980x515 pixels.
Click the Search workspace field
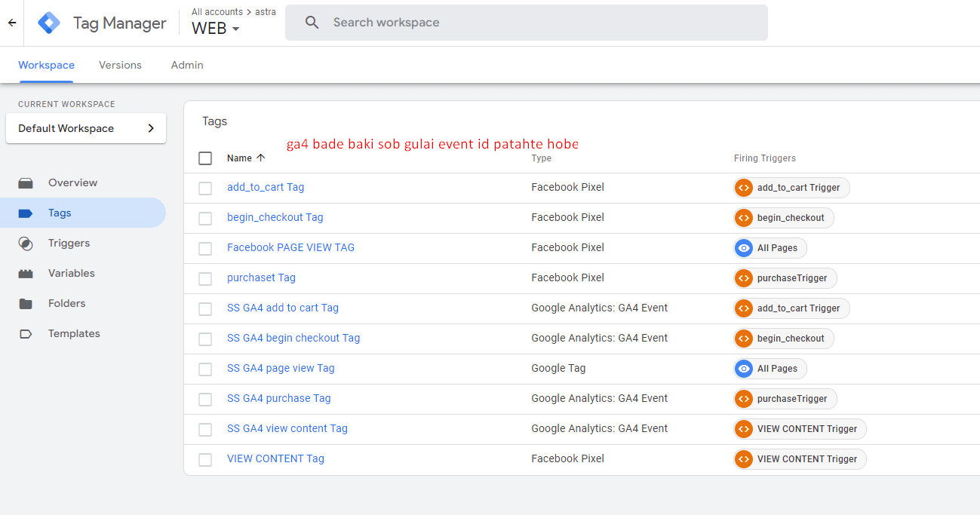(527, 23)
